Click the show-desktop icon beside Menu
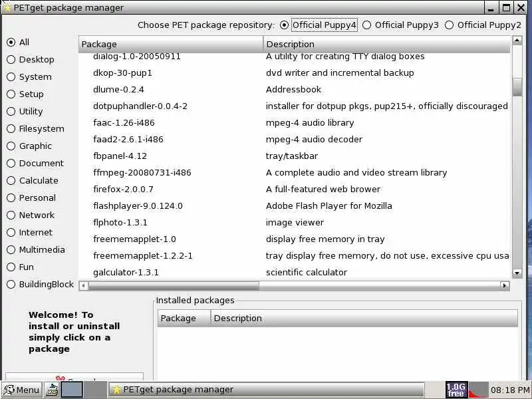This screenshot has height=399, width=532. point(53,390)
